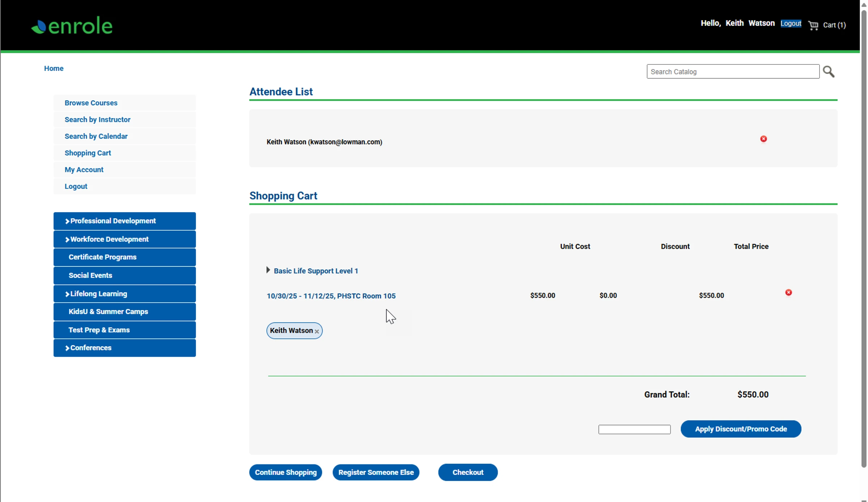This screenshot has width=868, height=502.
Task: Click the promo code input box
Action: coord(634,429)
